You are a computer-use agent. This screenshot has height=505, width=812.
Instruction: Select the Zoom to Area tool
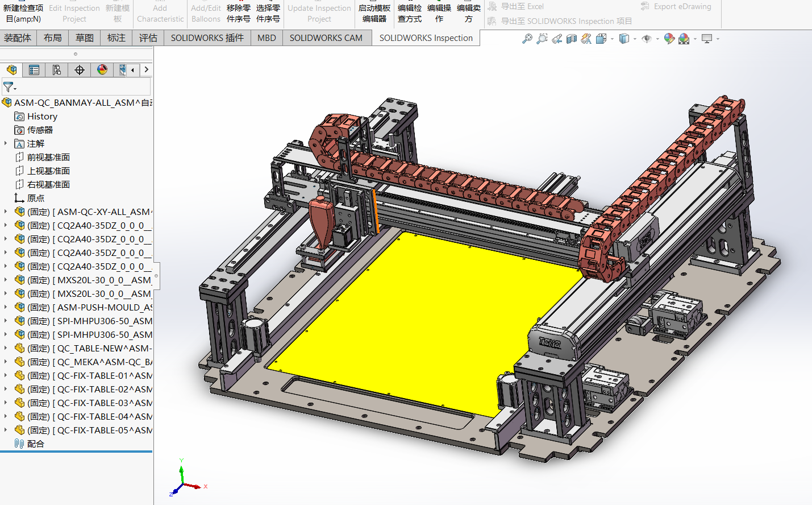542,39
